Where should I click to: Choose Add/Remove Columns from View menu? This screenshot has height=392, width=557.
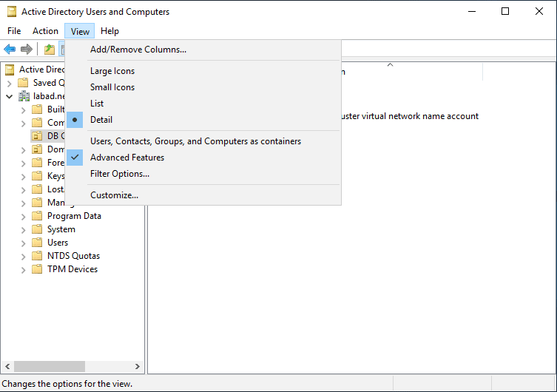[138, 50]
